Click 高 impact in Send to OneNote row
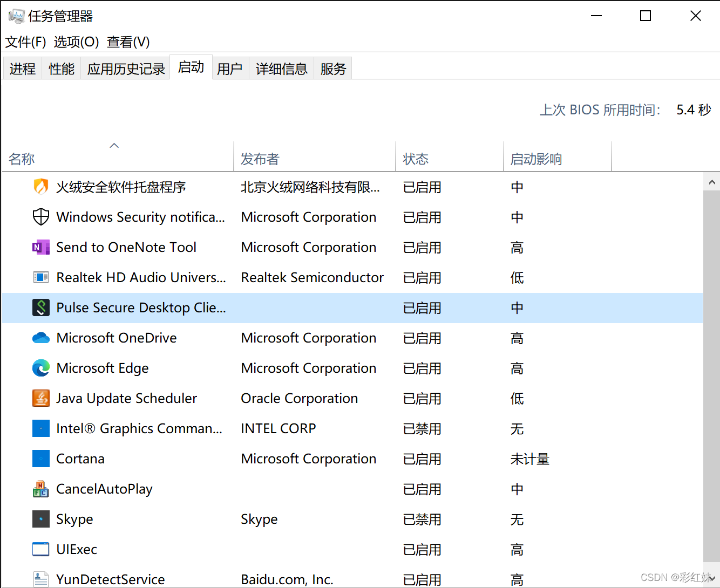 [517, 248]
